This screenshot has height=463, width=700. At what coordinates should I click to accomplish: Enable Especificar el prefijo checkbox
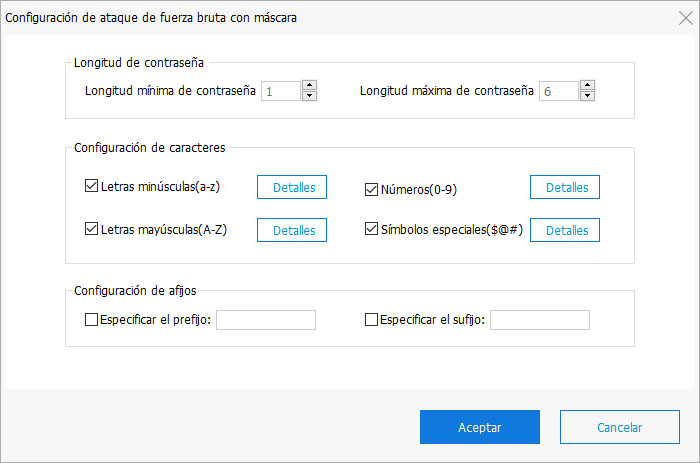(91, 320)
